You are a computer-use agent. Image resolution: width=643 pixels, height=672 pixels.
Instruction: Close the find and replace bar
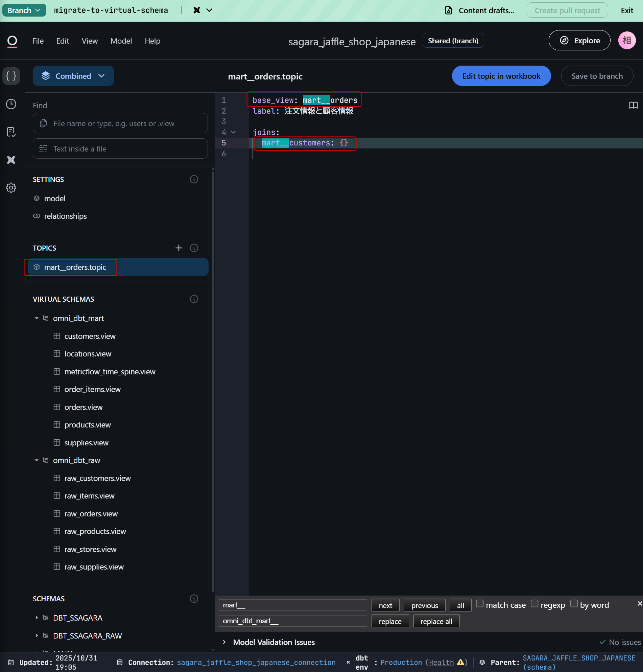[639, 603]
